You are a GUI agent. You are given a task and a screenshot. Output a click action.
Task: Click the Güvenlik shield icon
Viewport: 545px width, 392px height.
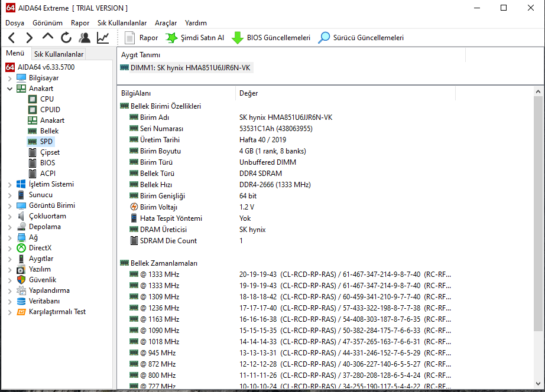(x=21, y=280)
